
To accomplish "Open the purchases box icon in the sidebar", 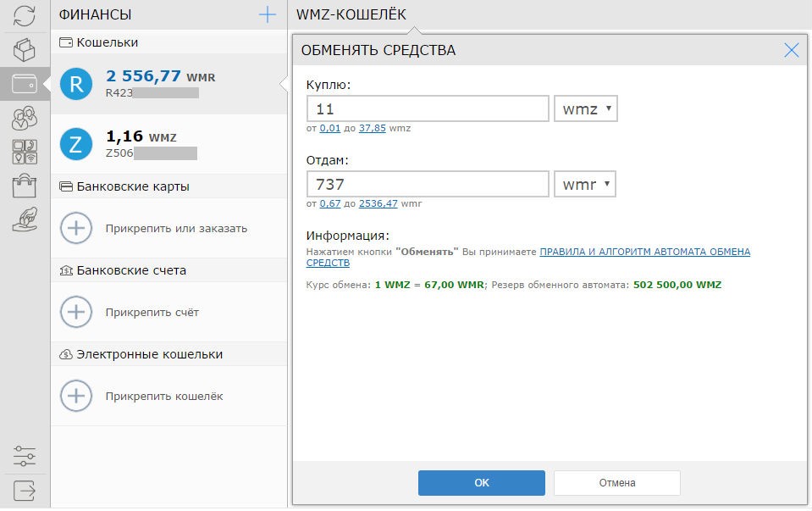I will pyautogui.click(x=25, y=48).
